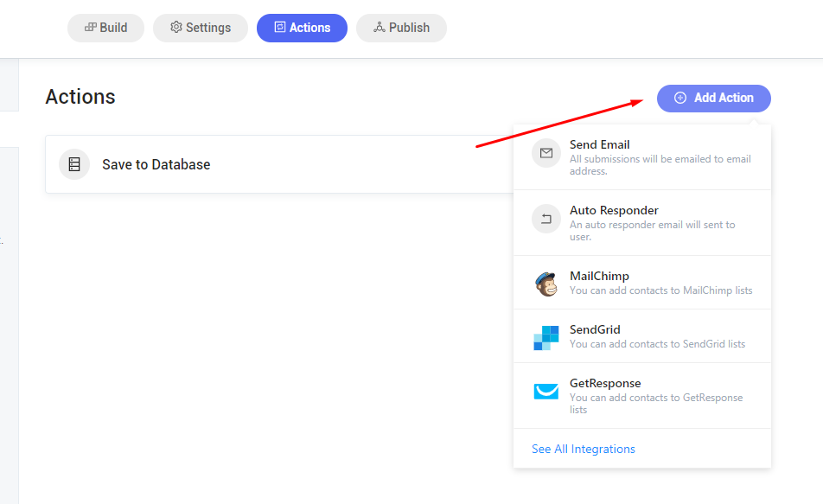Click the envelope icon for Send Email
This screenshot has width=823, height=504.
[x=546, y=153]
